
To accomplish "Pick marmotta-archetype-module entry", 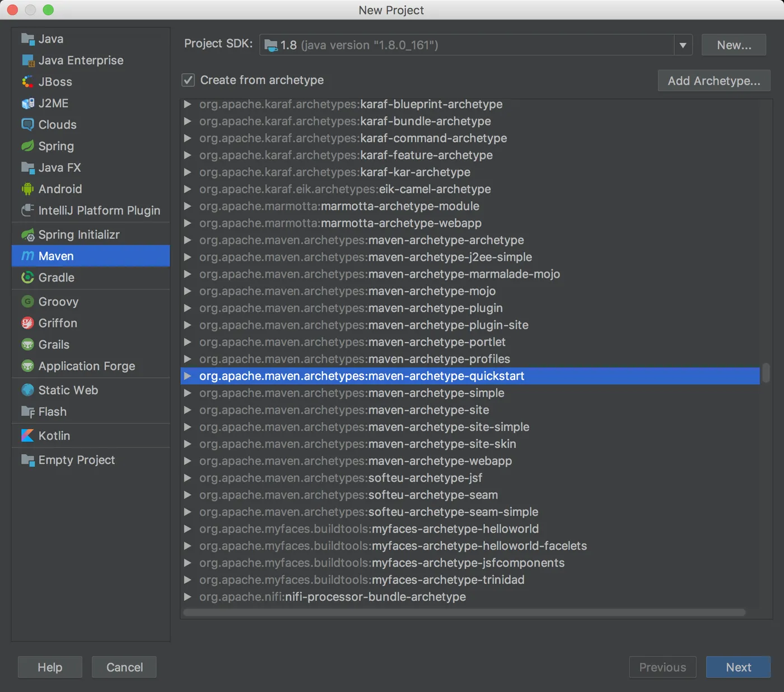I will pyautogui.click(x=470, y=206).
